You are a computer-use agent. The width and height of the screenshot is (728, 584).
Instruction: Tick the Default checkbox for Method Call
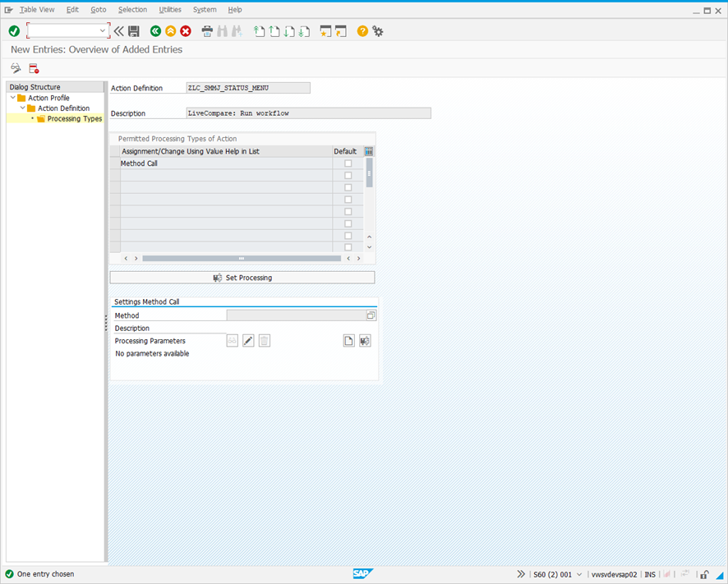point(348,163)
